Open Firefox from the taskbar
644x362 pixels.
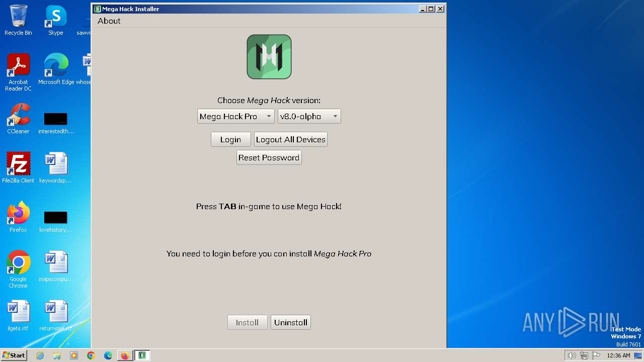pos(125,355)
